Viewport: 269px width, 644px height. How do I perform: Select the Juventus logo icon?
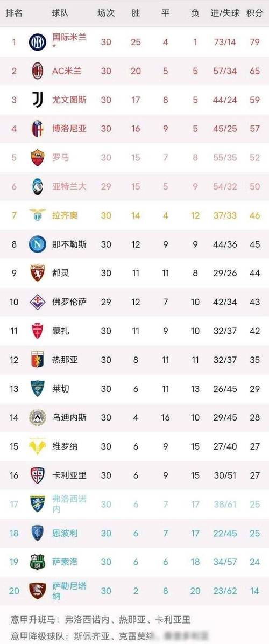[x=38, y=100]
